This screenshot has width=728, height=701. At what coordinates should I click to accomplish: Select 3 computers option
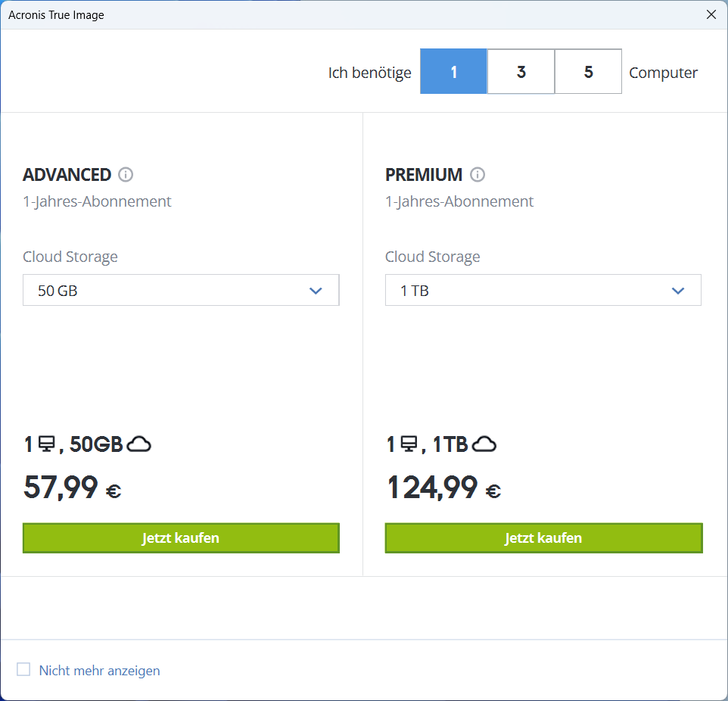521,72
